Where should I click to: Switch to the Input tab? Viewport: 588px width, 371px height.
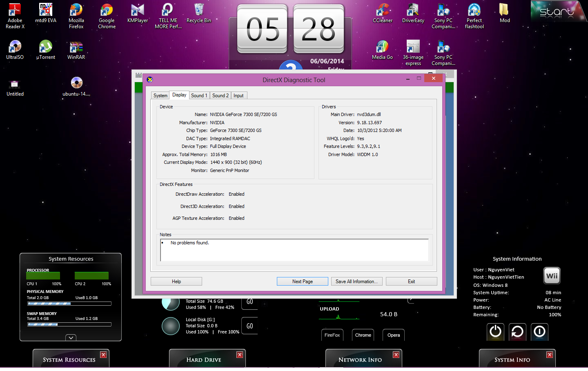[239, 96]
